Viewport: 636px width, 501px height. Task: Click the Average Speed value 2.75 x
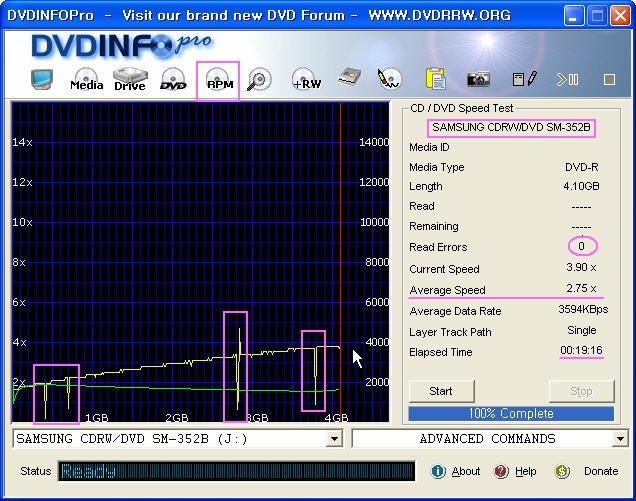(581, 288)
